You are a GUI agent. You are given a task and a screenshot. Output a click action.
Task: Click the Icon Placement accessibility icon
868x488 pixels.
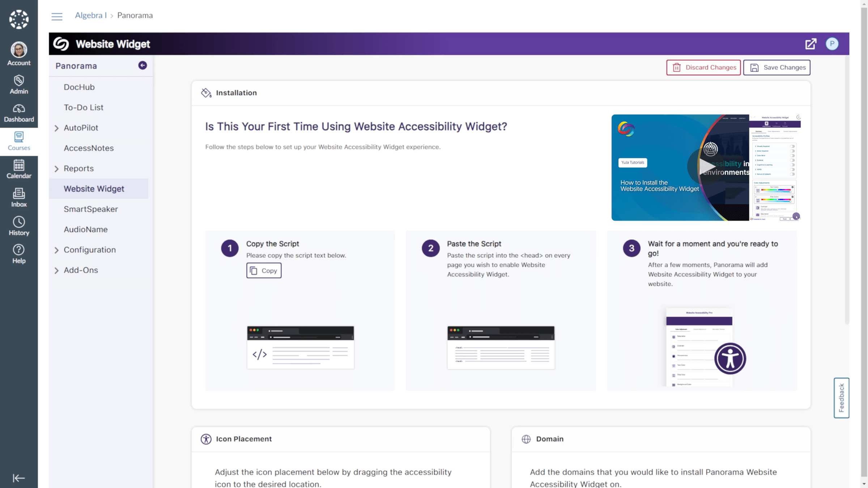(206, 439)
